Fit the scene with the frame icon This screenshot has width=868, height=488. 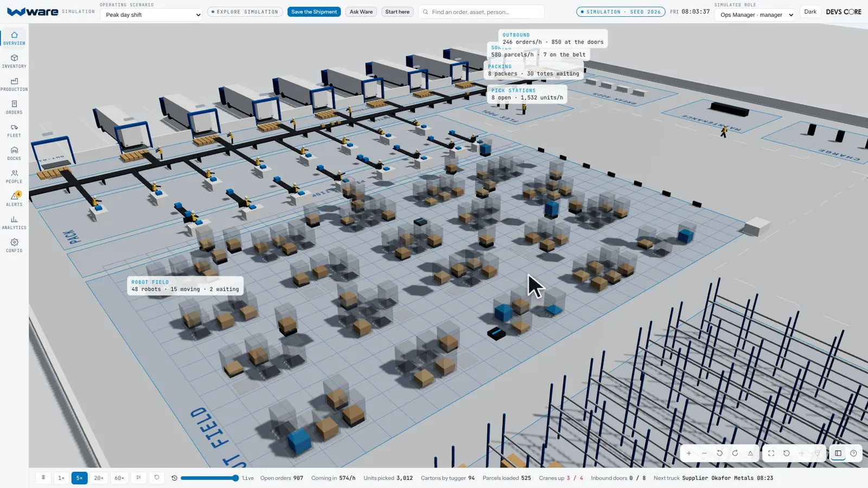click(771, 453)
